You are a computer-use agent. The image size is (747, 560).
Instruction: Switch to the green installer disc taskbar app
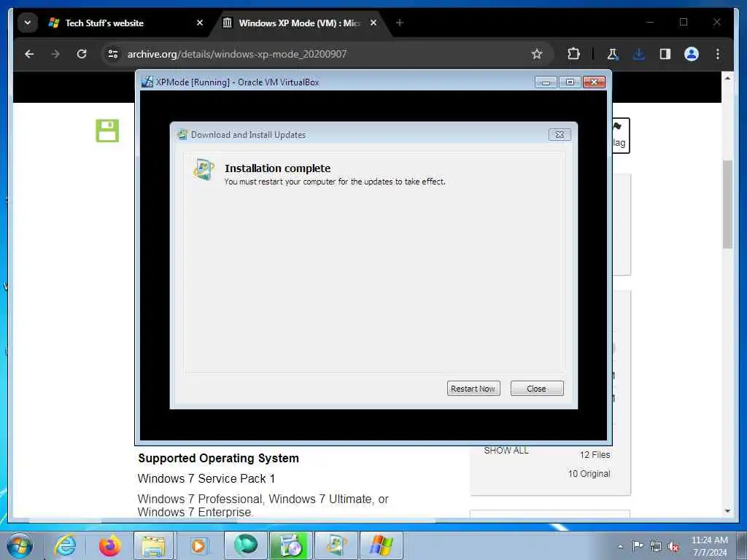coord(291,545)
